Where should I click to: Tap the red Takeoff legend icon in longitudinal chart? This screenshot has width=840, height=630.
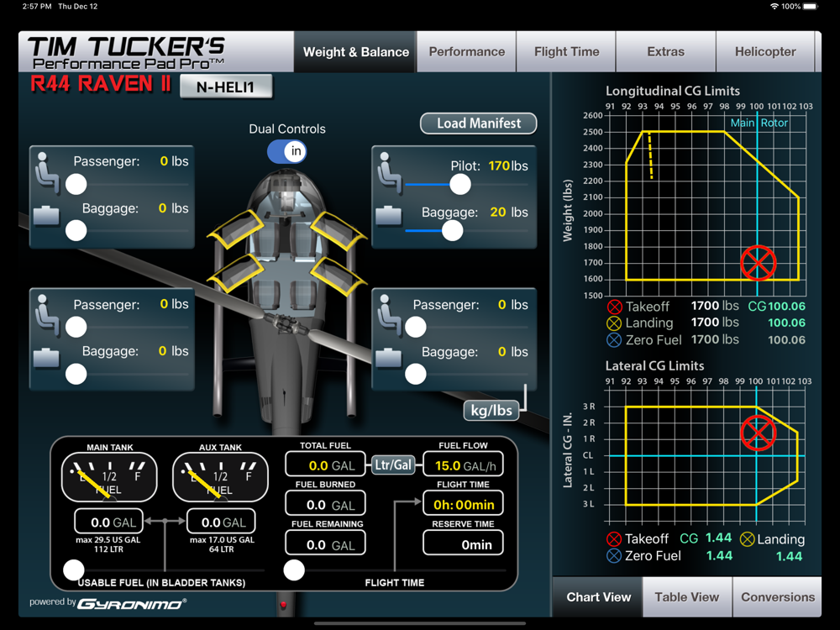click(x=615, y=307)
